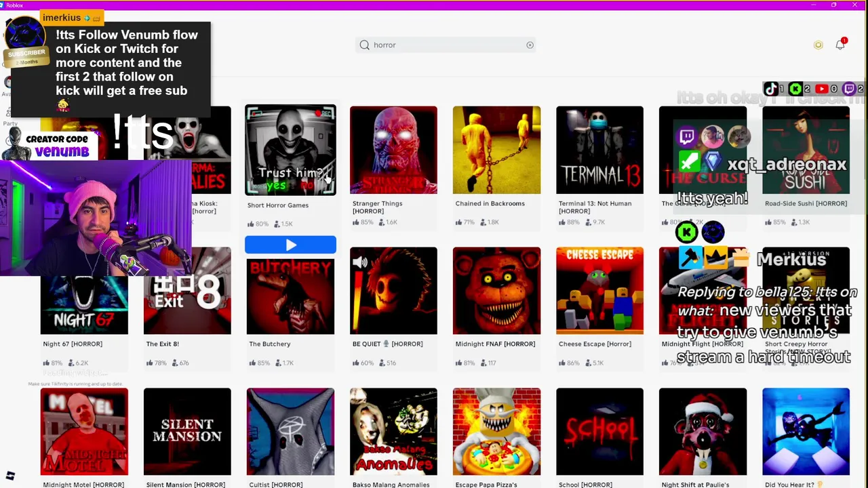The height and width of the screenshot is (488, 868).
Task: Open Did You Hear It? thumbnail
Action: pyautogui.click(x=806, y=432)
